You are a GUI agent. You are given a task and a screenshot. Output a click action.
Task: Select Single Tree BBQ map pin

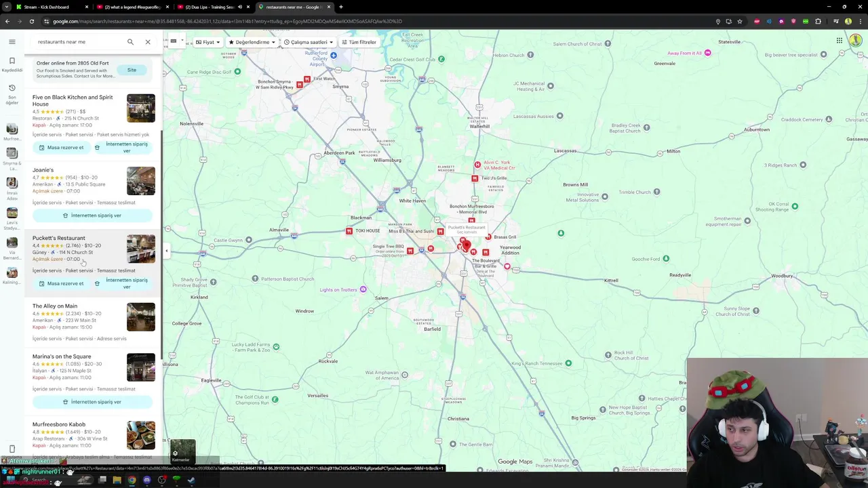point(410,251)
